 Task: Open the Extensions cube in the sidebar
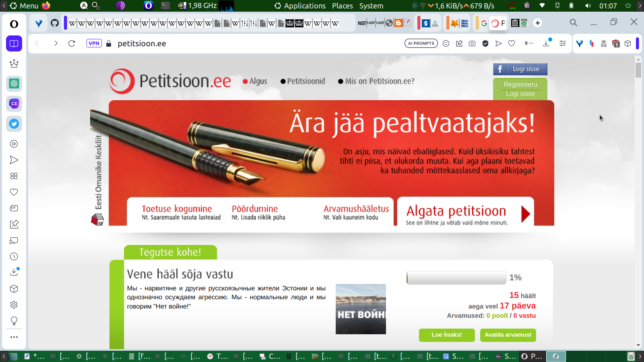(14, 289)
